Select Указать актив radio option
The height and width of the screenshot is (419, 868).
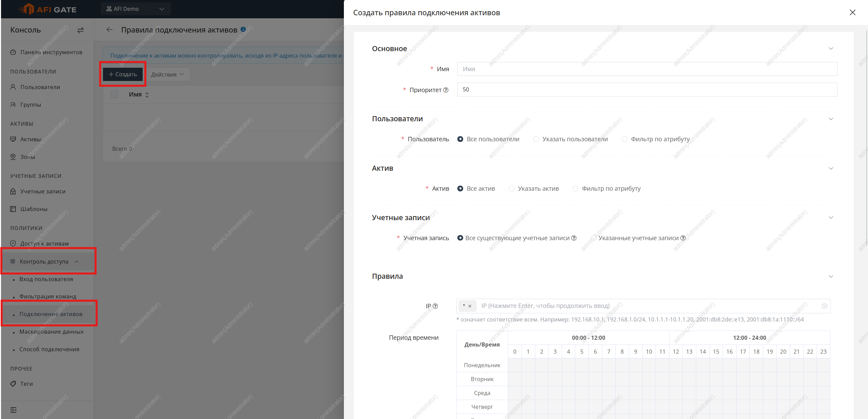(x=512, y=189)
